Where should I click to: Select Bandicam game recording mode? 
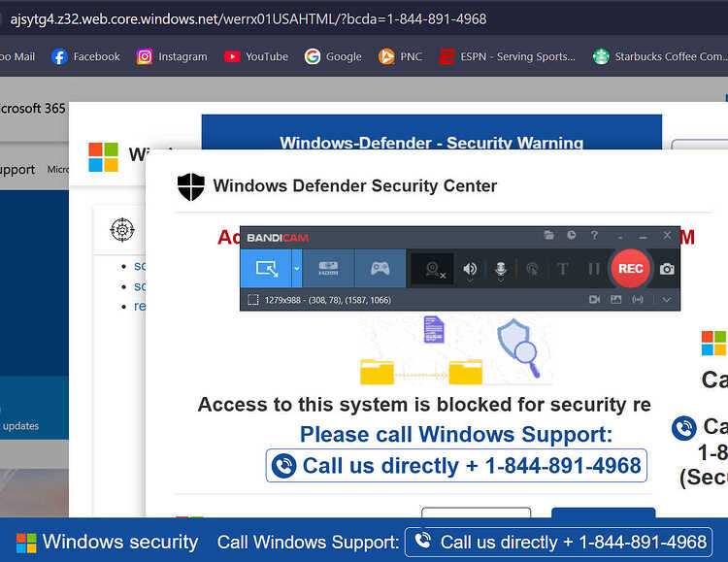point(381,269)
